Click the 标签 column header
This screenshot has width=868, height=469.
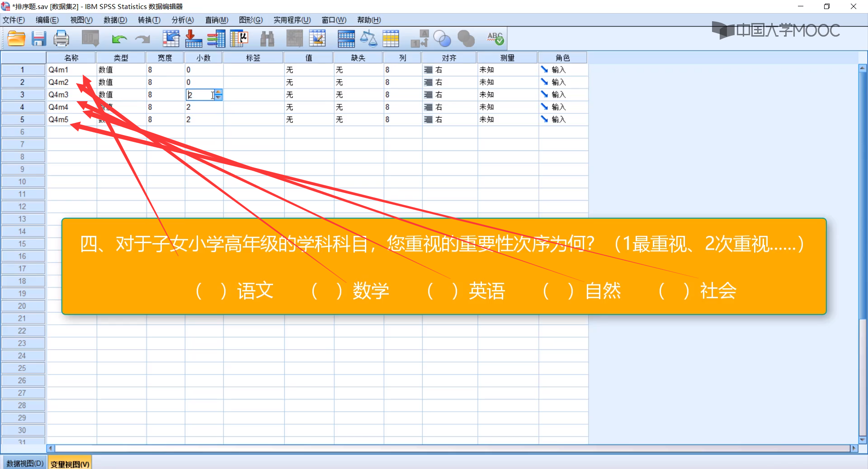[x=253, y=58]
